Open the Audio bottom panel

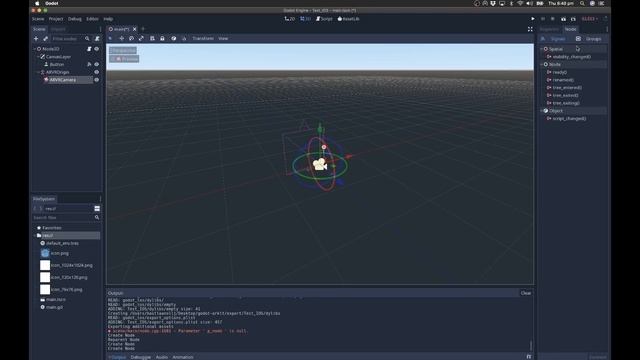[x=162, y=357]
